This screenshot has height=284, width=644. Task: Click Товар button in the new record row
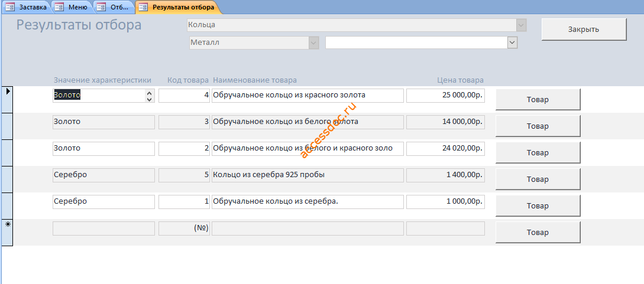coord(538,233)
